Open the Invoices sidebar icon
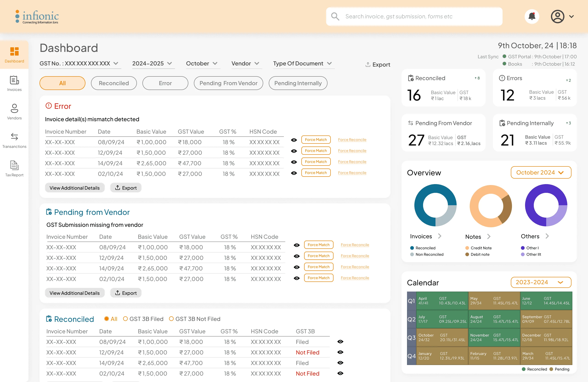Image resolution: width=588 pixels, height=382 pixels. coord(14,81)
